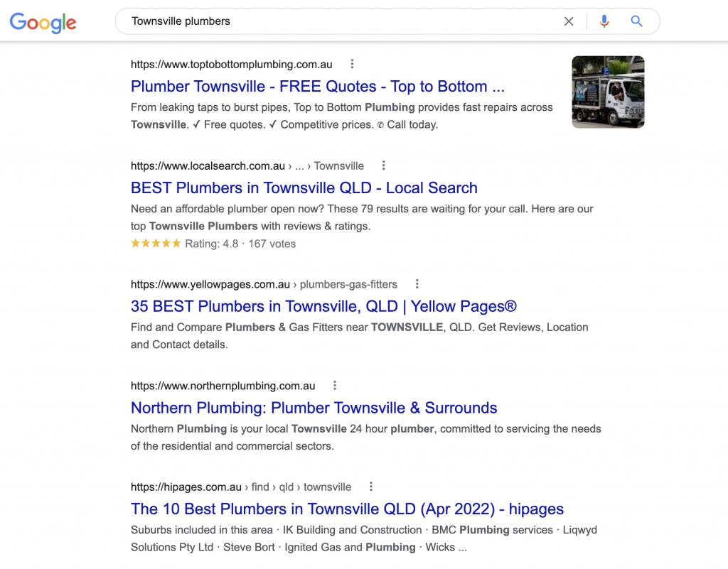Click the plumbing truck thumbnail image
The image size is (728, 569).
[608, 92]
